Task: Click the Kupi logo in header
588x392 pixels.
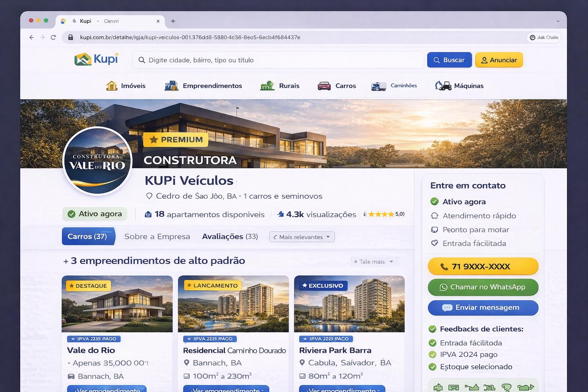Action: tap(96, 59)
